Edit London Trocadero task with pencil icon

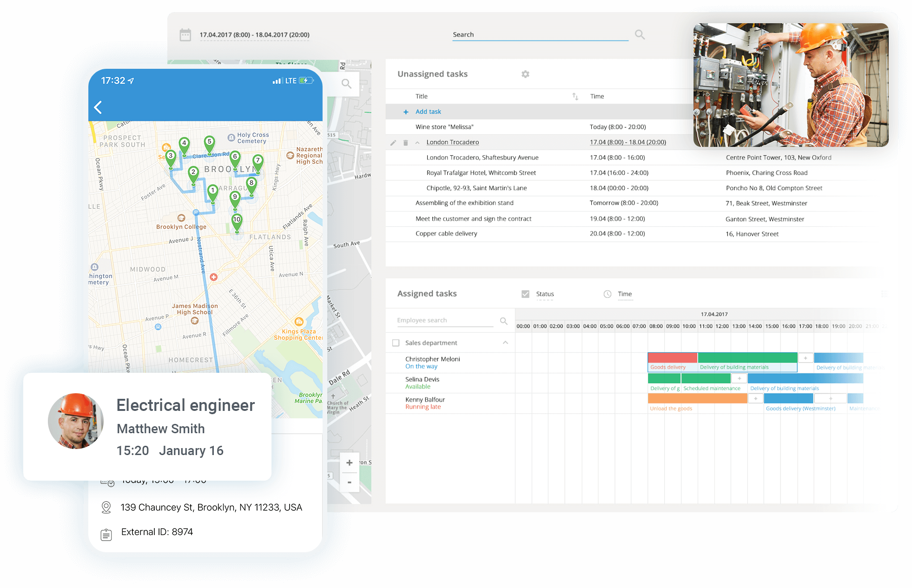tap(393, 143)
